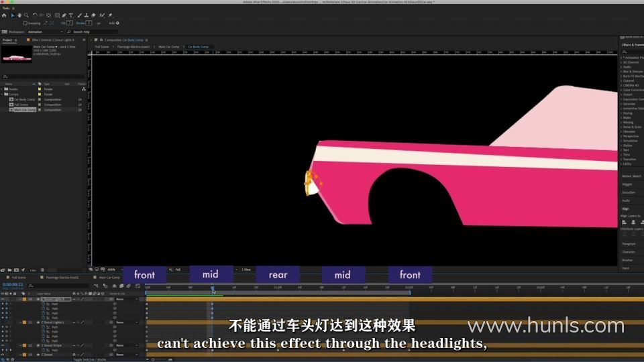Click the New Composition icon in Project panel
The width and height of the screenshot is (644, 362).
[x=16, y=270]
